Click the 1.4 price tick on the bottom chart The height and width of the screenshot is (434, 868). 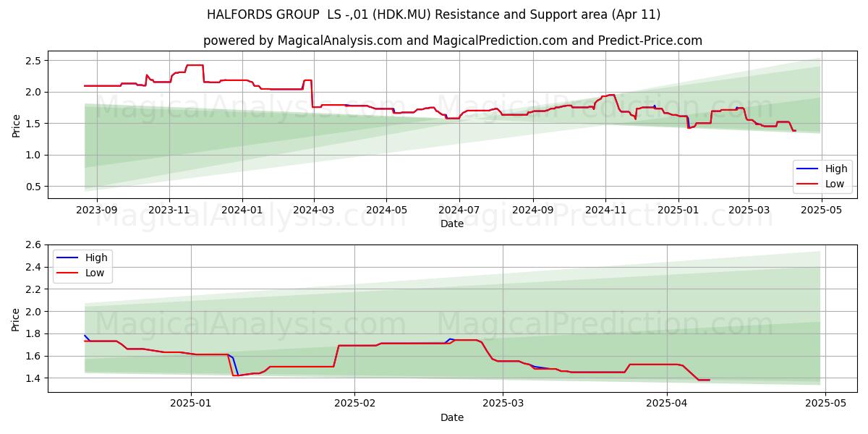35,378
